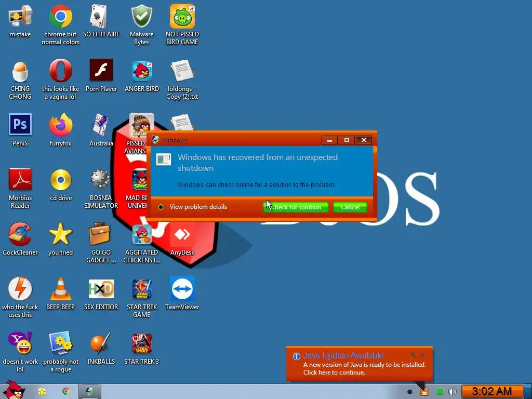Viewport: 532px width, 399px height.
Task: Launch 'chrome but normal colors' shortcut
Action: tap(60, 16)
